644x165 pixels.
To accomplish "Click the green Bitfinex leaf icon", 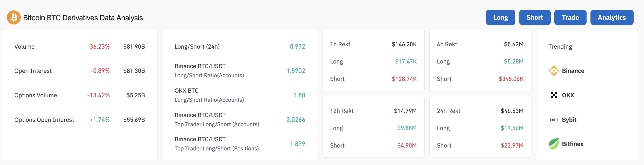I will (x=554, y=144).
